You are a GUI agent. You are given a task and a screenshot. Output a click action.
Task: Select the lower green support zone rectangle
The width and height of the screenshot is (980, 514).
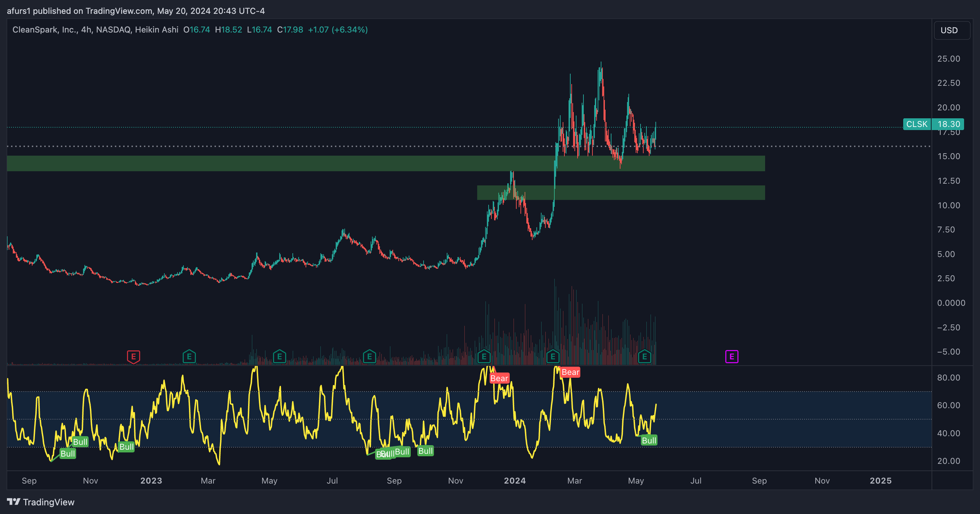click(x=621, y=193)
